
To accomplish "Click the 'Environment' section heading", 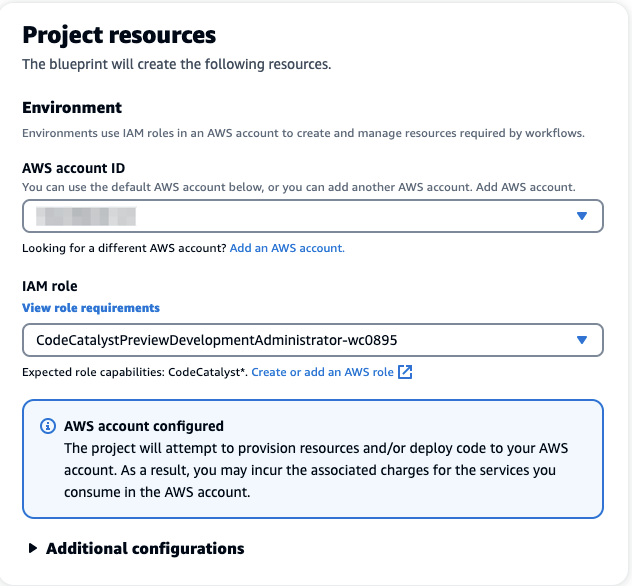I will [72, 107].
